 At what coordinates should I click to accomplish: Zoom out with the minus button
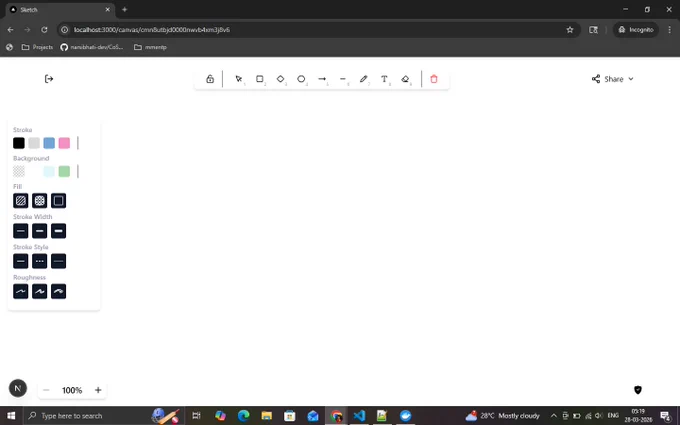[46, 390]
